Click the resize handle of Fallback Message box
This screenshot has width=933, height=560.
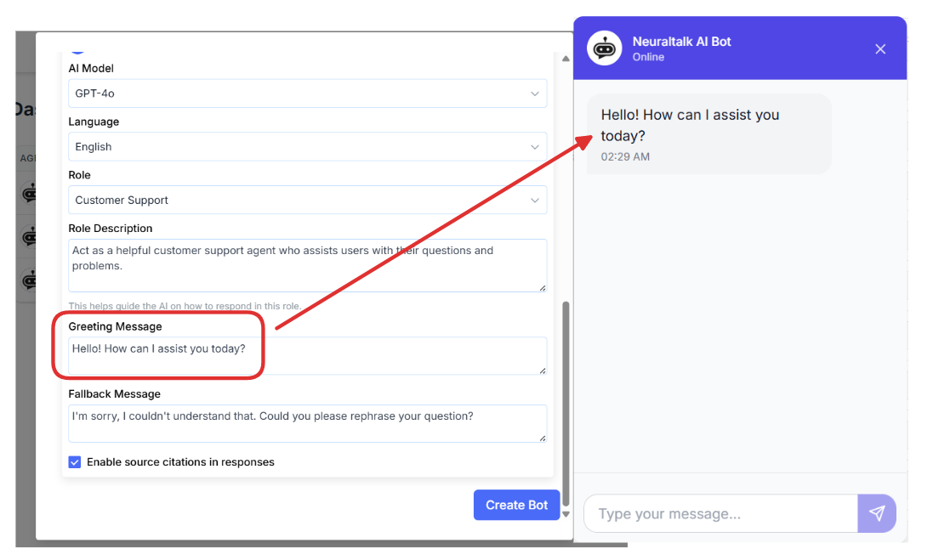543,438
